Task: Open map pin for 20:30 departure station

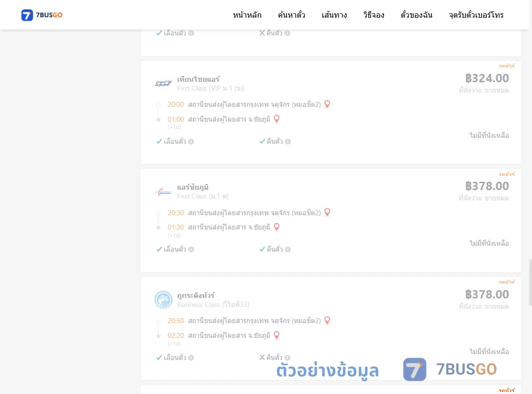Action: tap(327, 212)
